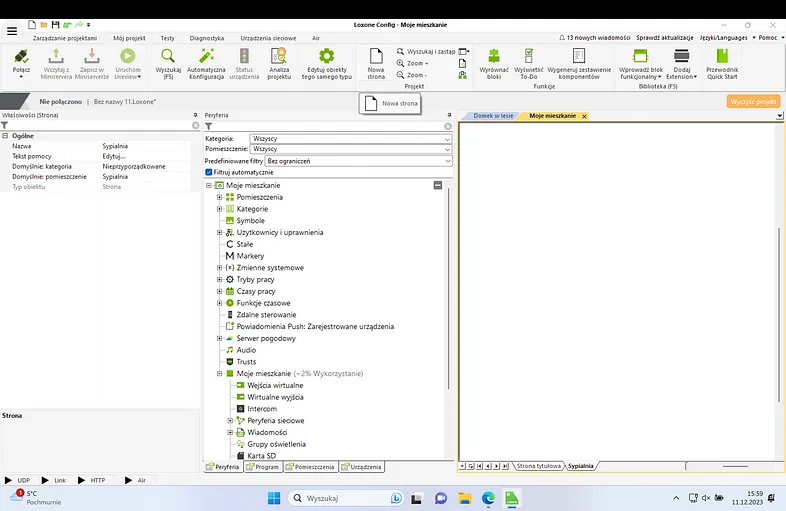Open the hamburger application menu
This screenshot has width=786, height=511.
point(12,31)
